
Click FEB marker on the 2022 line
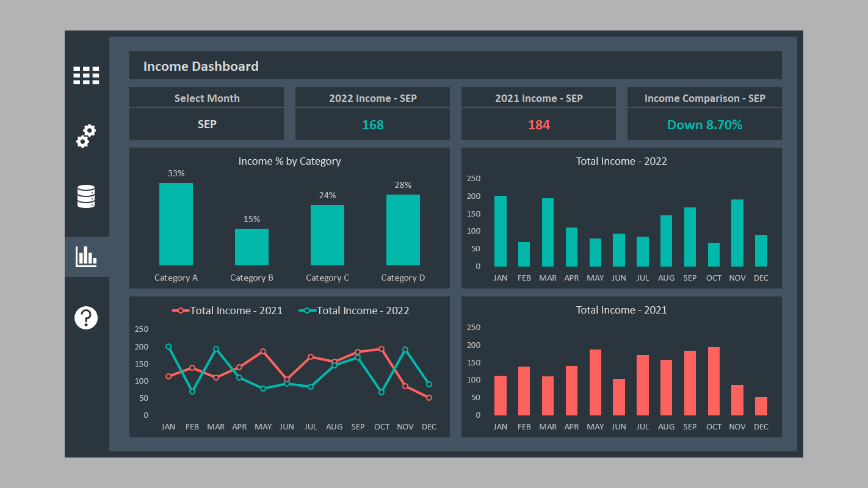pyautogui.click(x=192, y=392)
